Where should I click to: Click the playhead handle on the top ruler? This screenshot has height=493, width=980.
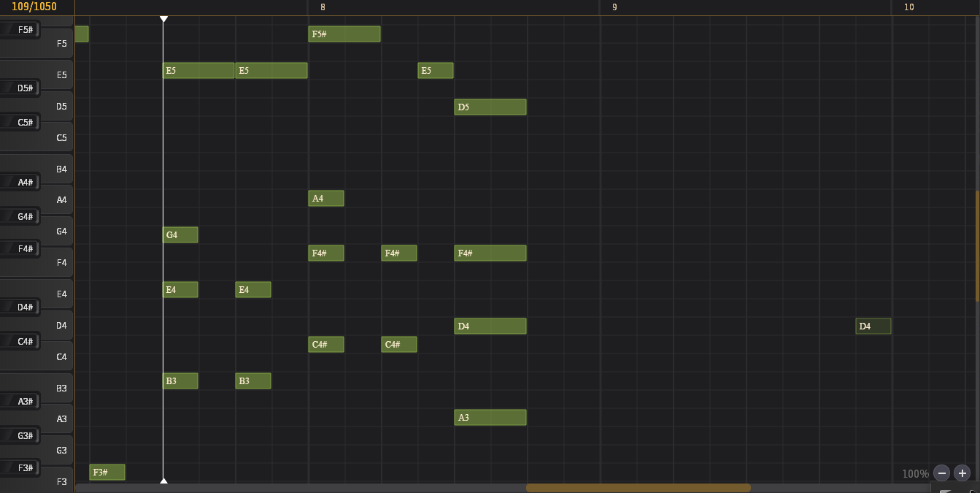pyautogui.click(x=163, y=18)
